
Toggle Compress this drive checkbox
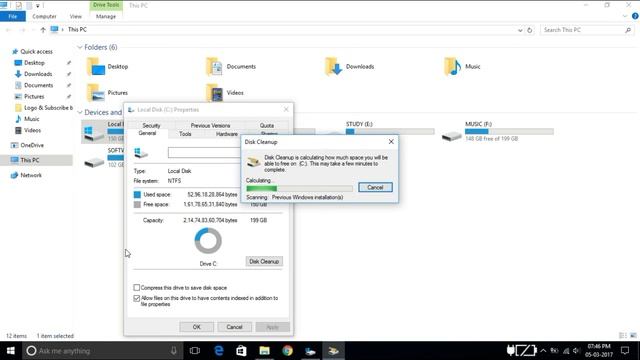click(x=137, y=288)
